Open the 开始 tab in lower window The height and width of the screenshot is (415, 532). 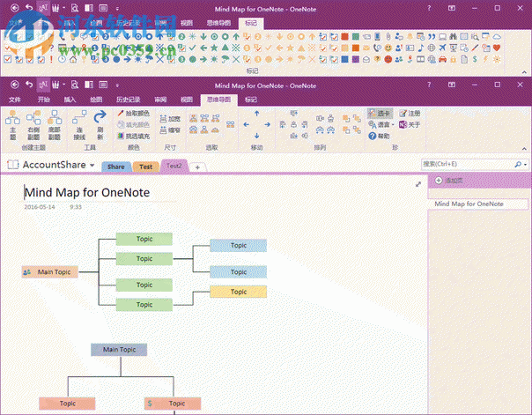point(44,100)
